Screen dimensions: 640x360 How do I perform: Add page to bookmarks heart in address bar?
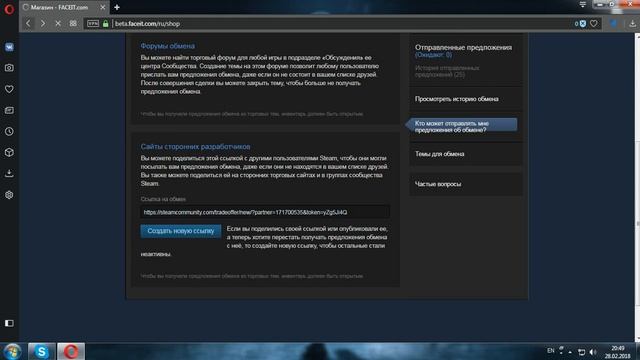(x=593, y=24)
